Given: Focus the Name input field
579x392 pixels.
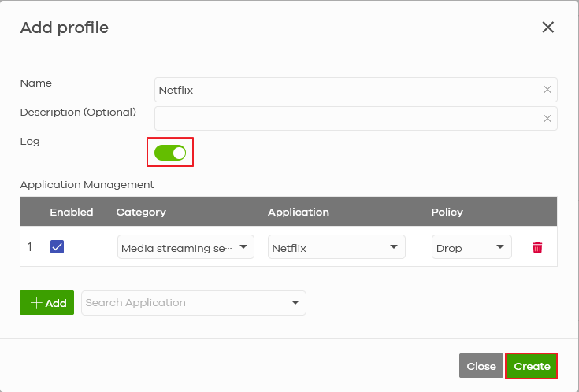Looking at the screenshot, I should [347, 90].
